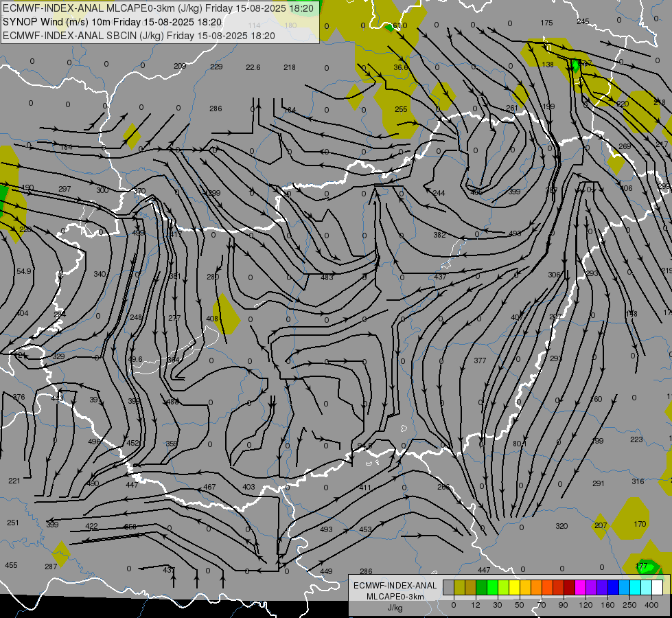Click legend tick label 90
672x618 pixels.
(x=563, y=605)
